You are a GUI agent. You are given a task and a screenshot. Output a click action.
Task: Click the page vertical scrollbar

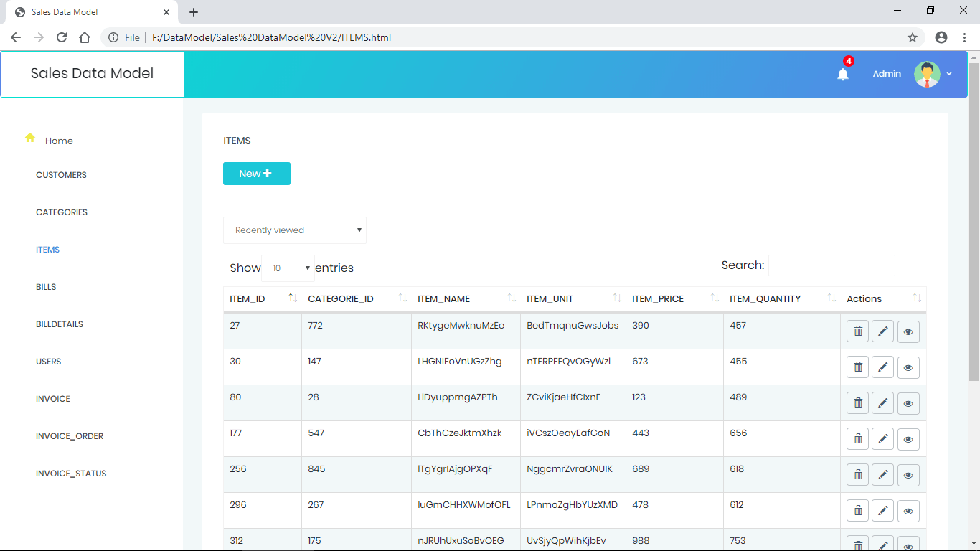[x=974, y=222]
